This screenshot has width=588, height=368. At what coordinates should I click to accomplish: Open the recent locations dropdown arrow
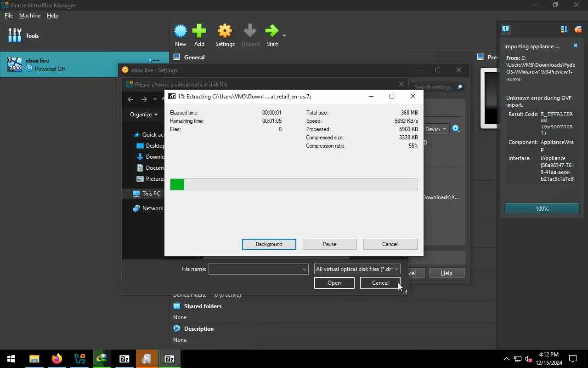pyautogui.click(x=155, y=99)
